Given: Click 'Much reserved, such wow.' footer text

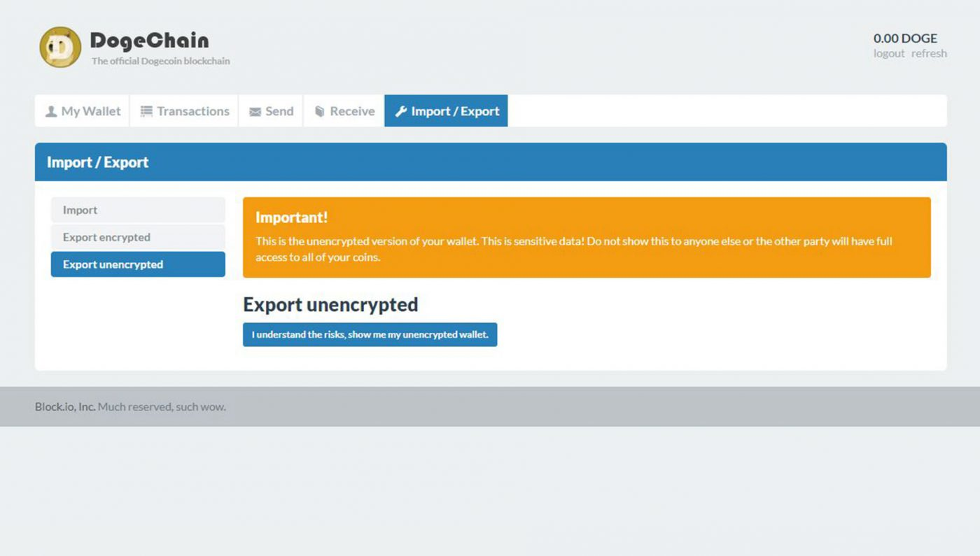Looking at the screenshot, I should tap(162, 406).
